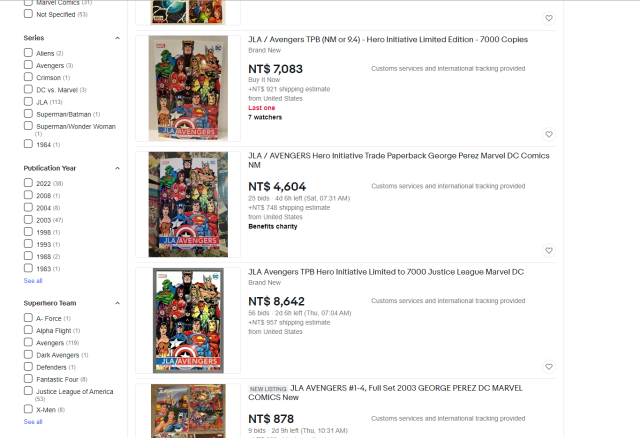The height and width of the screenshot is (438, 640).
Task: Open See all under Publication Year
Action: tap(33, 281)
